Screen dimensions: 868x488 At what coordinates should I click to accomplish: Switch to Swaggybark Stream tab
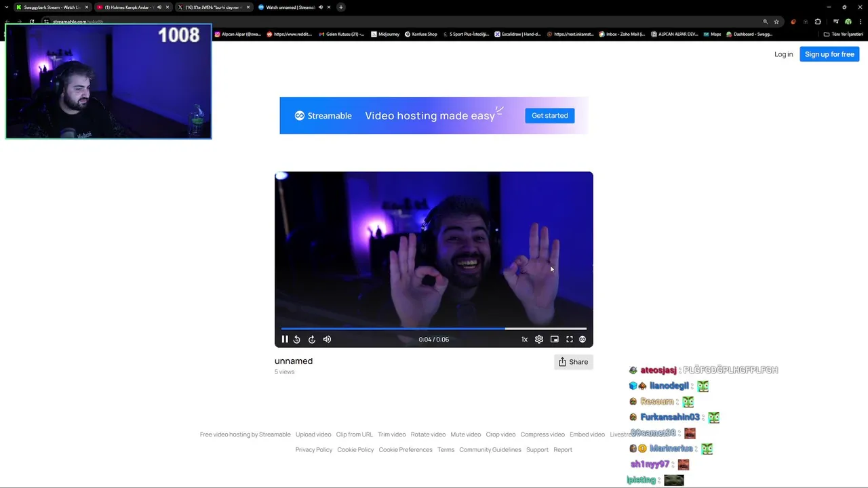point(52,7)
